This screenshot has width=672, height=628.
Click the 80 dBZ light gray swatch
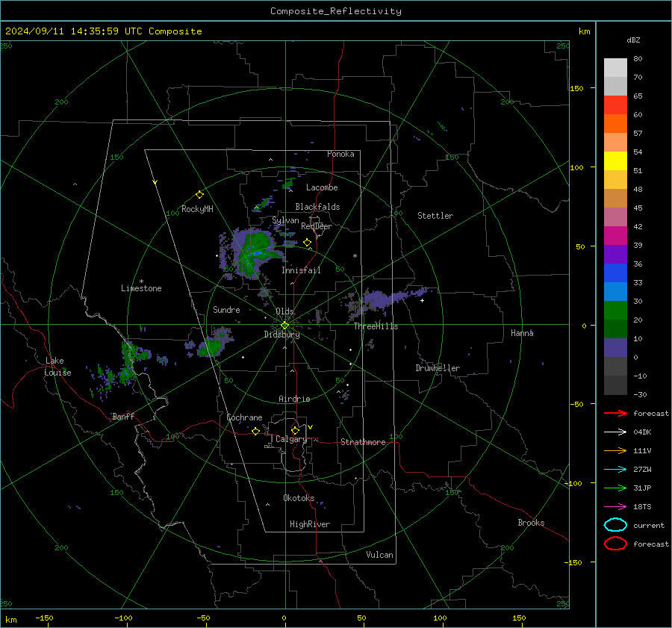click(615, 67)
